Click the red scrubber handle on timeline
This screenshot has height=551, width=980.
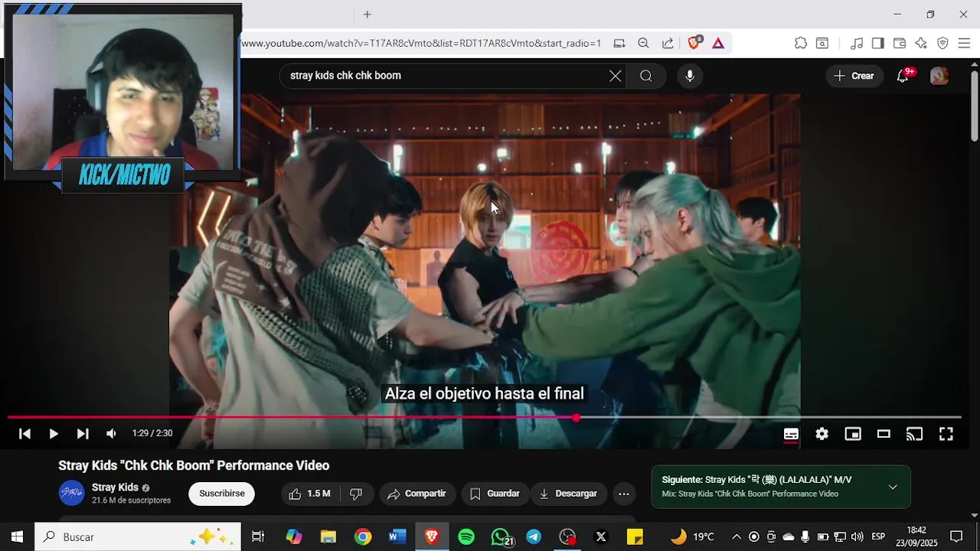coord(576,418)
